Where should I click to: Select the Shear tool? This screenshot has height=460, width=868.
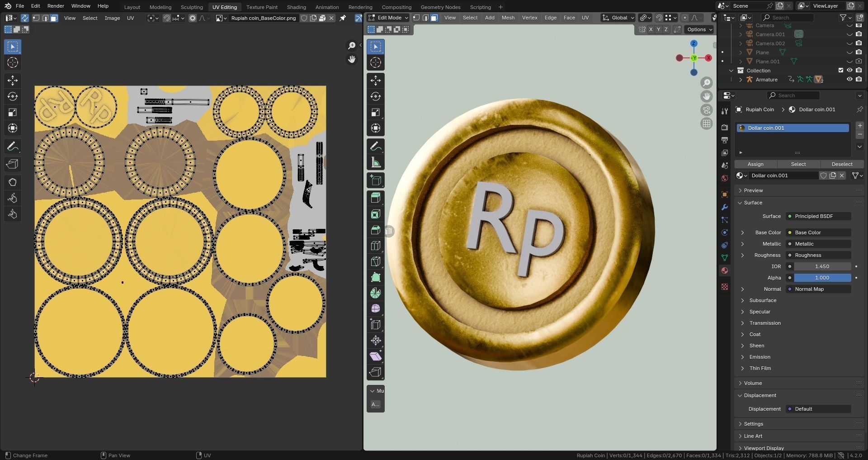376,356
